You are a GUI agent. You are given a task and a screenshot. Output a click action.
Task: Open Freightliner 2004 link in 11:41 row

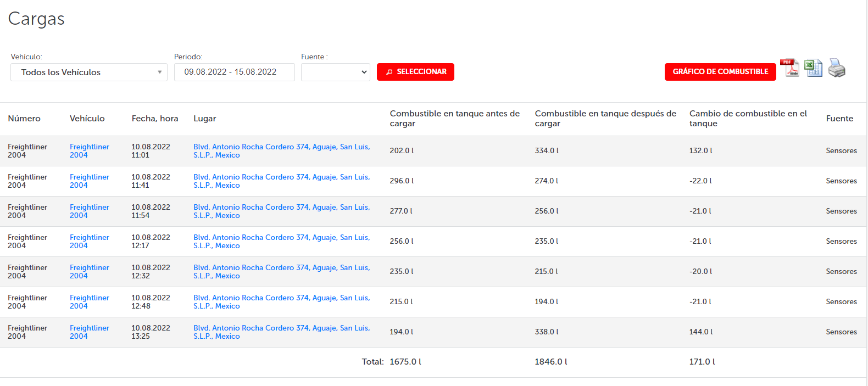(x=90, y=181)
